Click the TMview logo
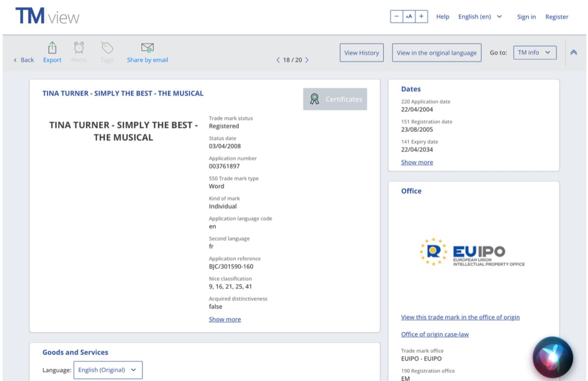 (47, 17)
